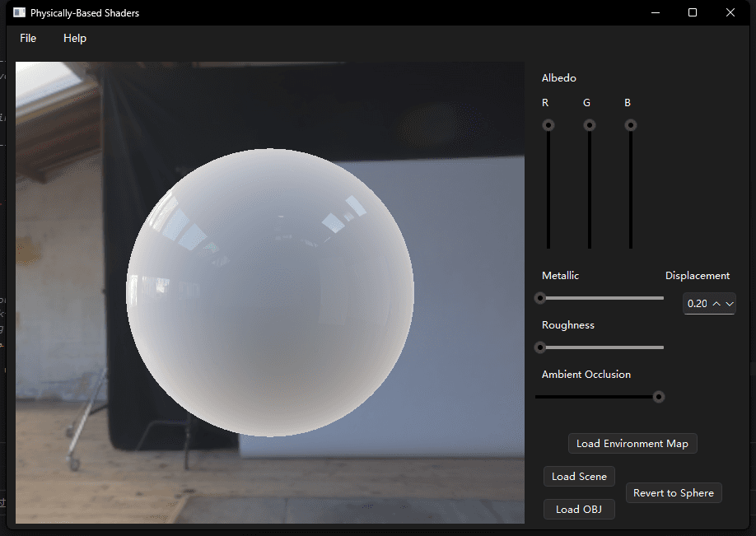Click the Metallic slider handle

[540, 298]
